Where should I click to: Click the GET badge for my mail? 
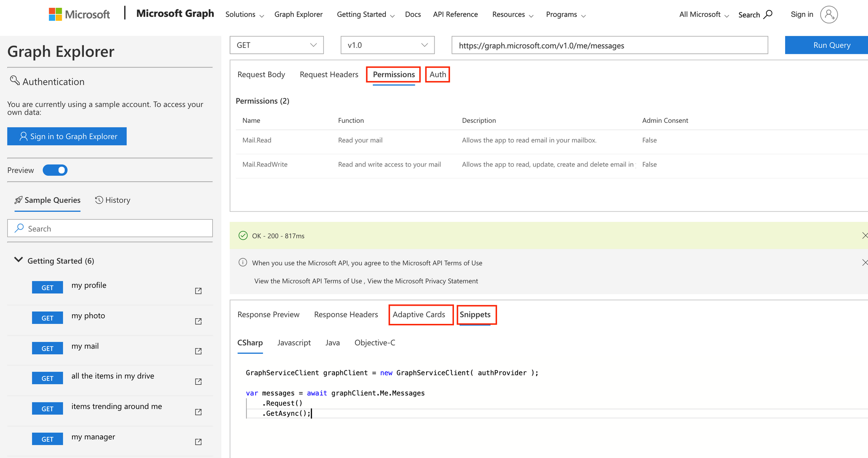point(47,348)
